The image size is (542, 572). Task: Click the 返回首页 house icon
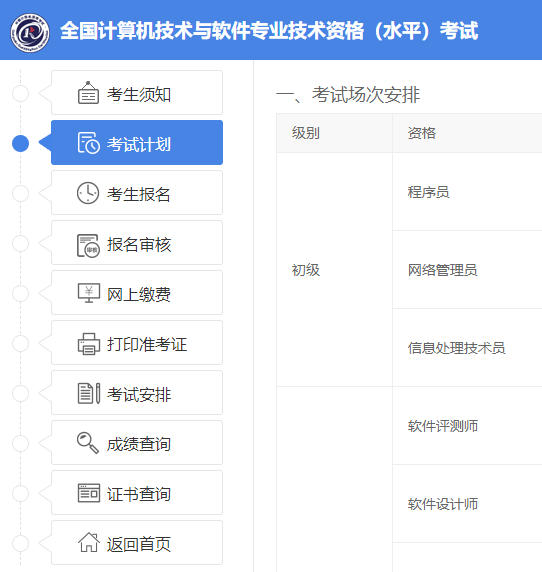[89, 542]
